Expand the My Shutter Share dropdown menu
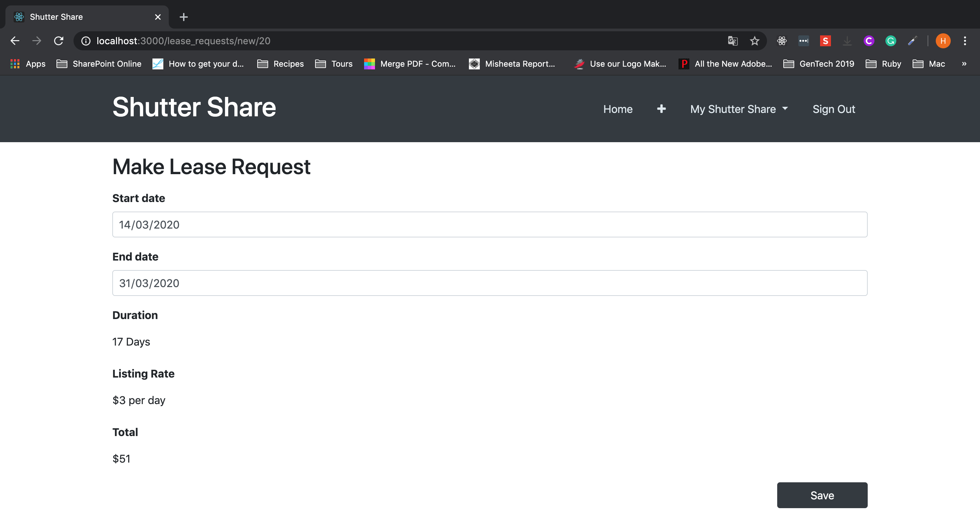Screen dimensions: 980x517 [739, 109]
